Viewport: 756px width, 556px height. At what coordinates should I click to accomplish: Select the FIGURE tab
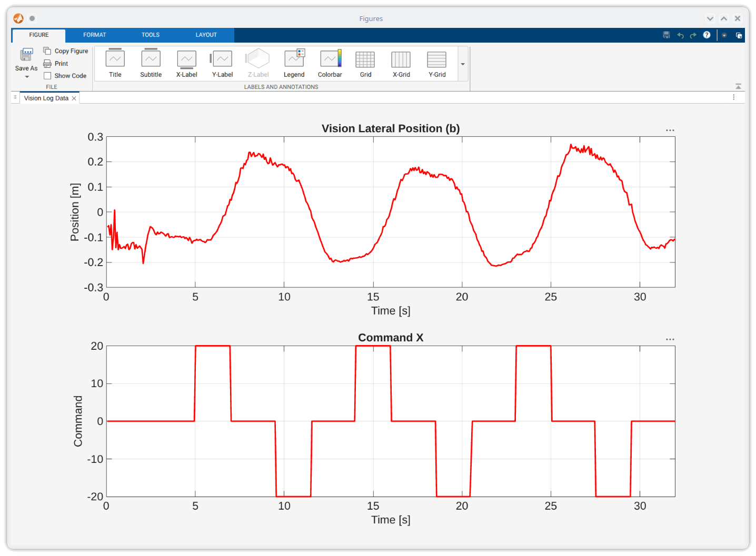tap(39, 35)
